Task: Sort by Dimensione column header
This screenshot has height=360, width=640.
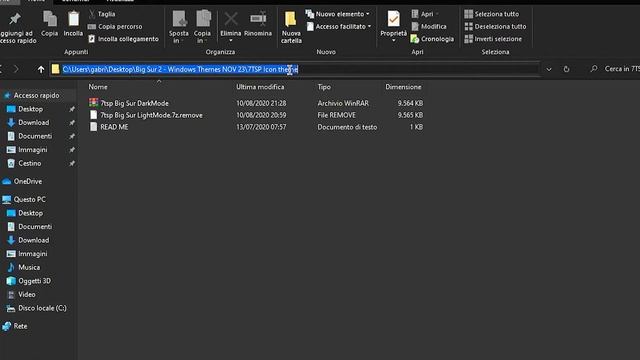Action: pos(403,87)
